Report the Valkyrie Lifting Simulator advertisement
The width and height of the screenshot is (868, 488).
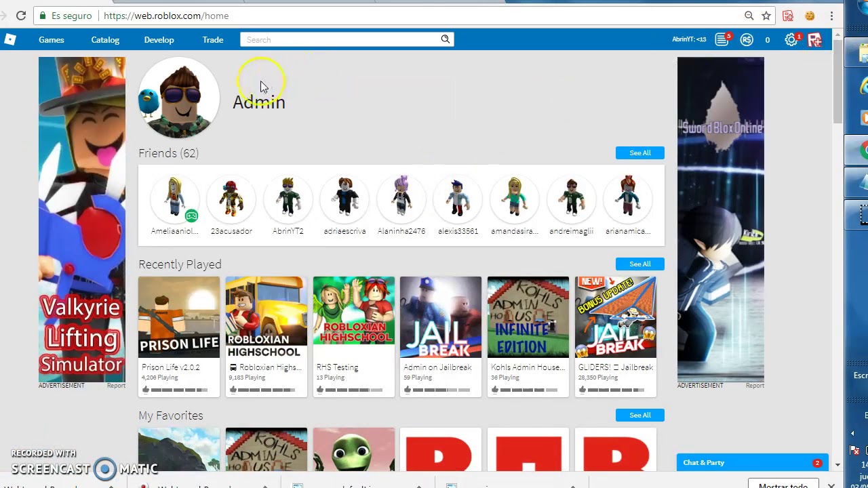[x=116, y=386]
